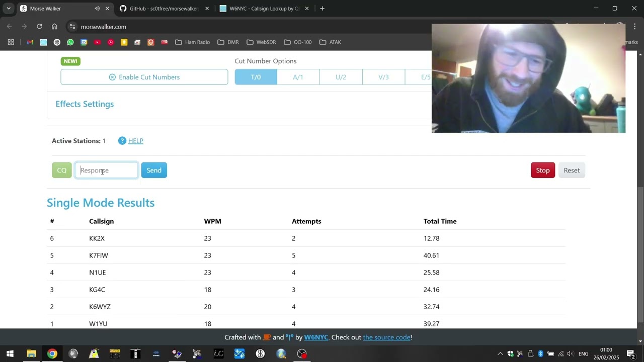Click the blue HELP question mark icon

(122, 141)
